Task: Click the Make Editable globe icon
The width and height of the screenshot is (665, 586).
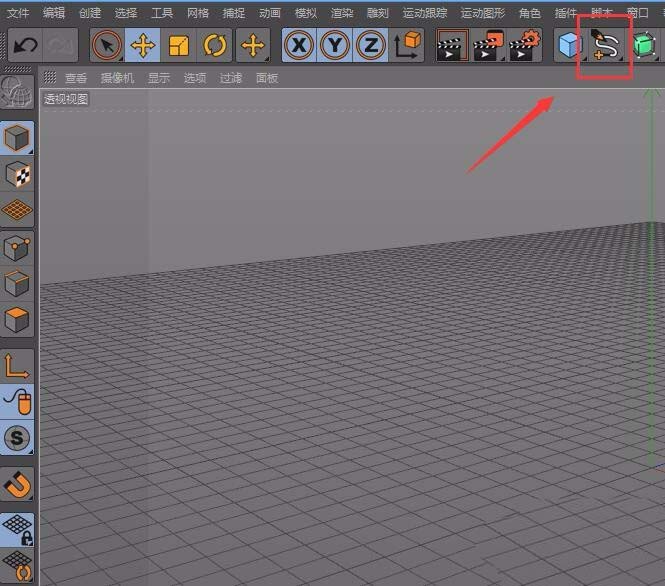Action: pos(17,92)
